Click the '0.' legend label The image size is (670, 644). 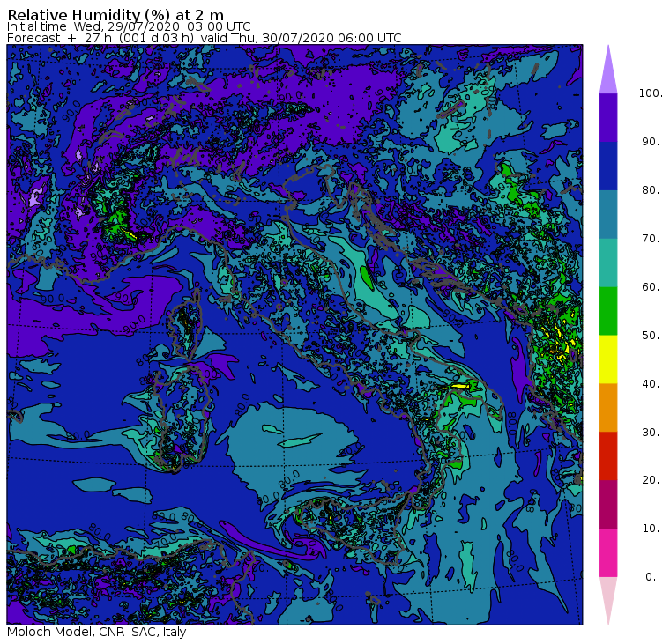(651, 576)
